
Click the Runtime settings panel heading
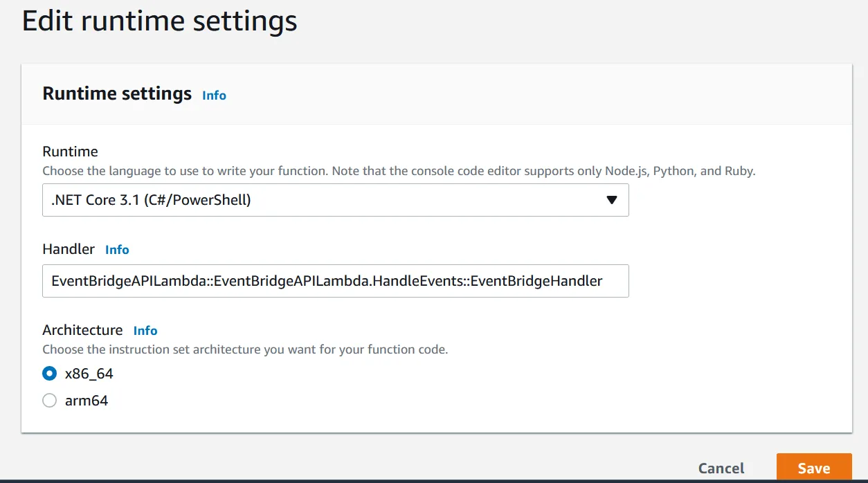(x=117, y=94)
